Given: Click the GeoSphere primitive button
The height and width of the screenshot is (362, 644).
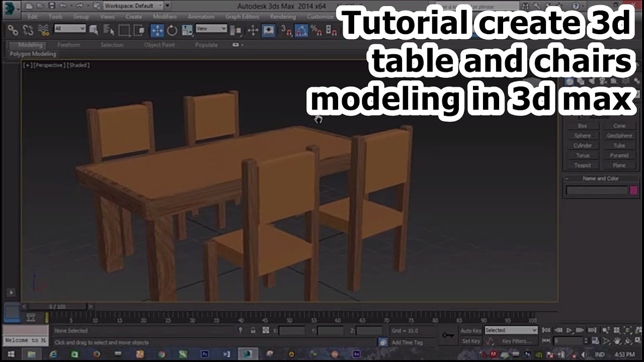Looking at the screenshot, I should click(619, 136).
